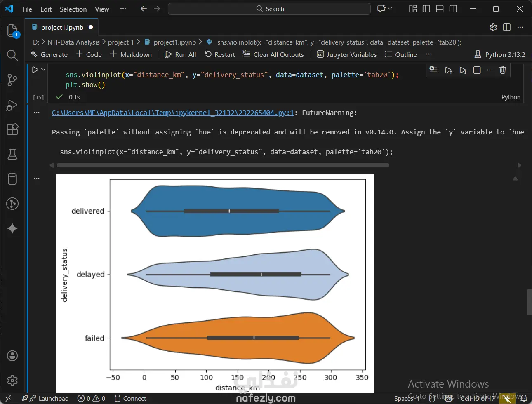
Task: Click the Execute Cell play button
Action: click(35, 70)
